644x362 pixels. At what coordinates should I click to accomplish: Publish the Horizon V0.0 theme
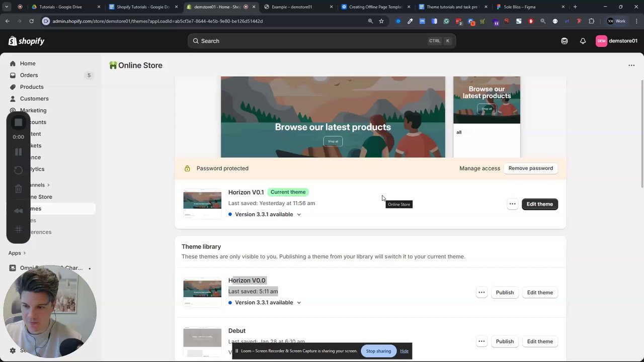pyautogui.click(x=505, y=293)
